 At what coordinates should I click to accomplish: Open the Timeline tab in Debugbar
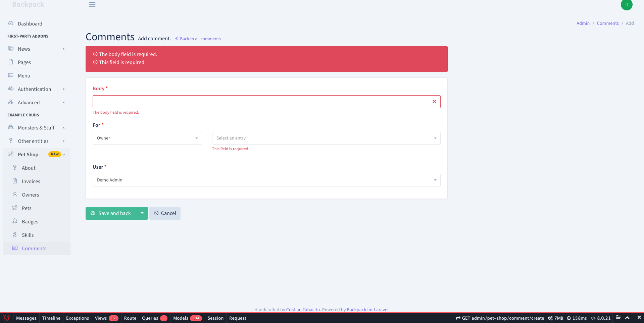click(x=51, y=318)
